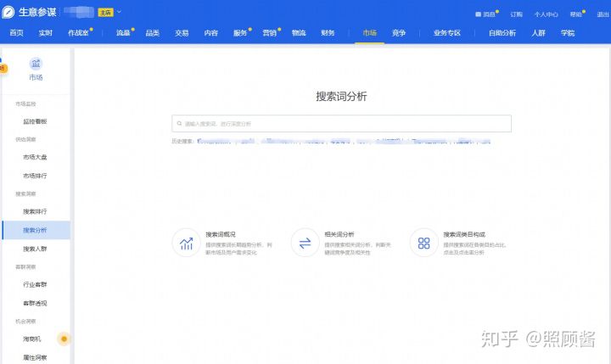611x364 pixels.
Task: Select the 市场 tab in top navigation
Action: click(x=369, y=33)
